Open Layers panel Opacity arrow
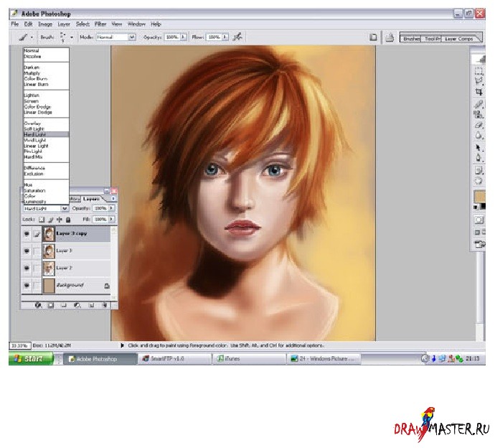The image size is (495, 448). [111, 208]
